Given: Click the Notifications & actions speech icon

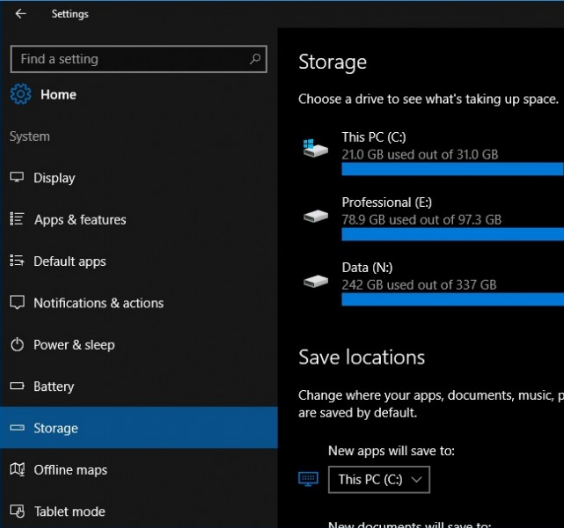Looking at the screenshot, I should [17, 302].
